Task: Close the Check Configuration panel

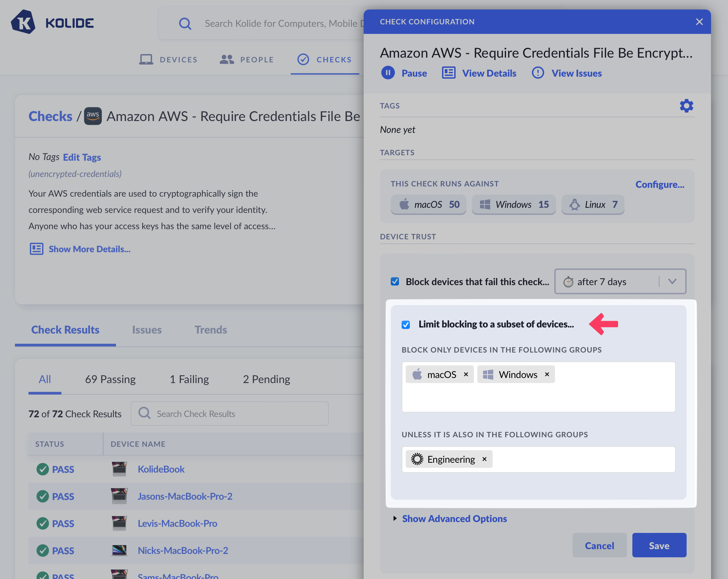Action: (x=699, y=22)
